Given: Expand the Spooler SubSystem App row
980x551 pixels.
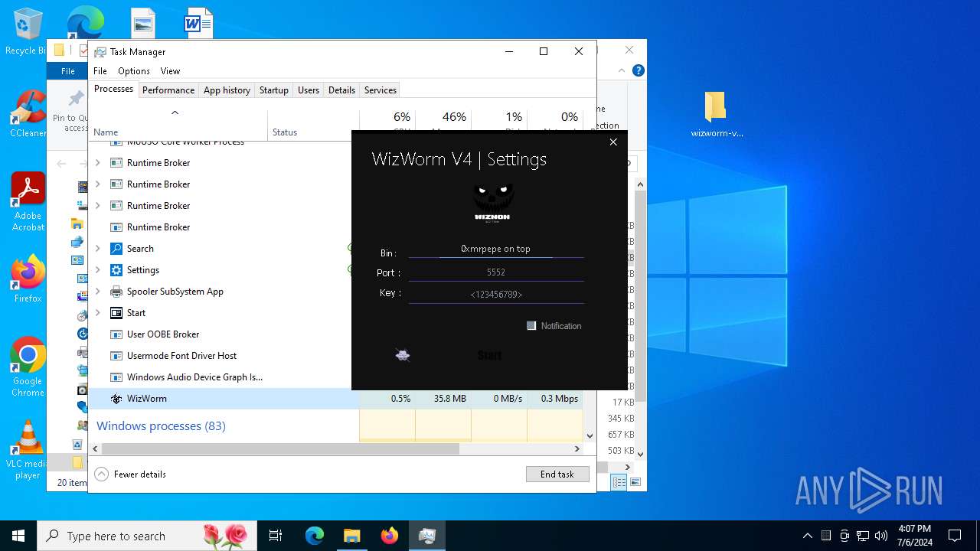Looking at the screenshot, I should click(x=97, y=292).
